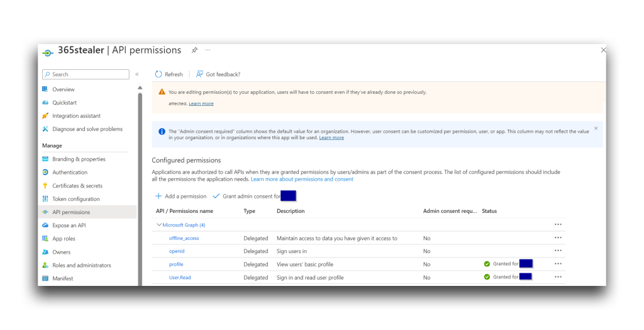This screenshot has width=644, height=330.
Task: Open the ellipsis menu for Microsoft Graph row
Action: tap(558, 224)
